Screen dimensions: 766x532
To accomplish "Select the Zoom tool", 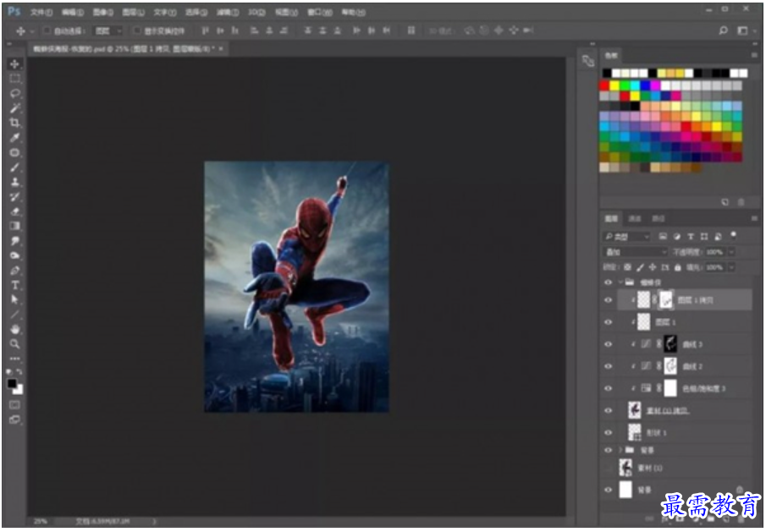I will [14, 344].
